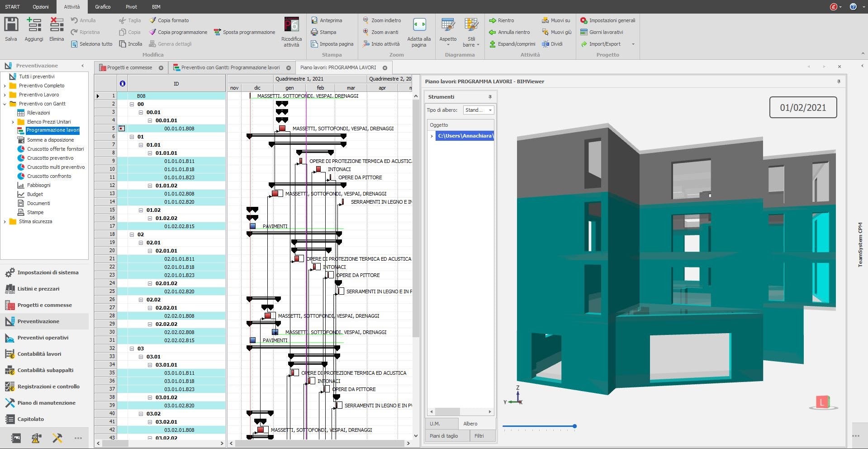This screenshot has height=449, width=868.
Task: Click Adatta alla pagina icon
Action: click(x=419, y=25)
